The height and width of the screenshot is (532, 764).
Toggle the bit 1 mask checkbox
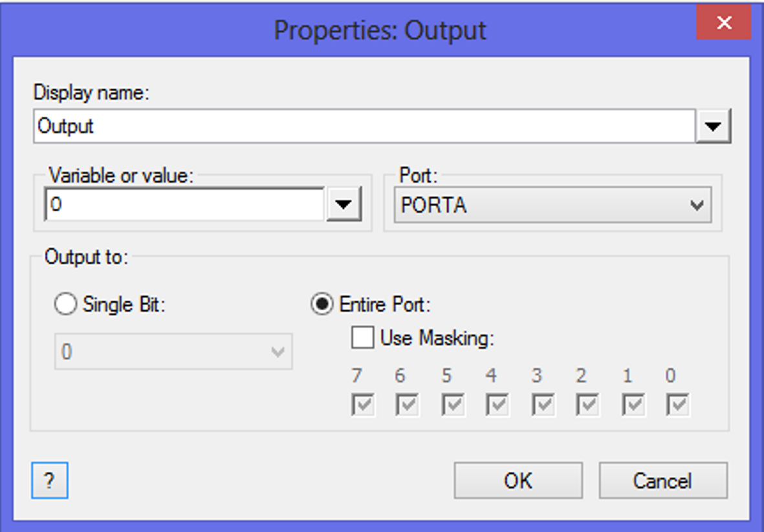(633, 405)
